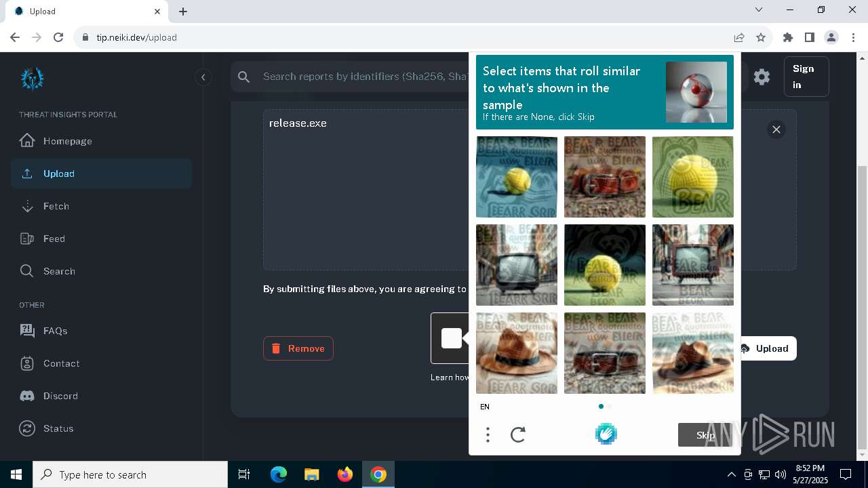Change the captcha language EN

[485, 407]
